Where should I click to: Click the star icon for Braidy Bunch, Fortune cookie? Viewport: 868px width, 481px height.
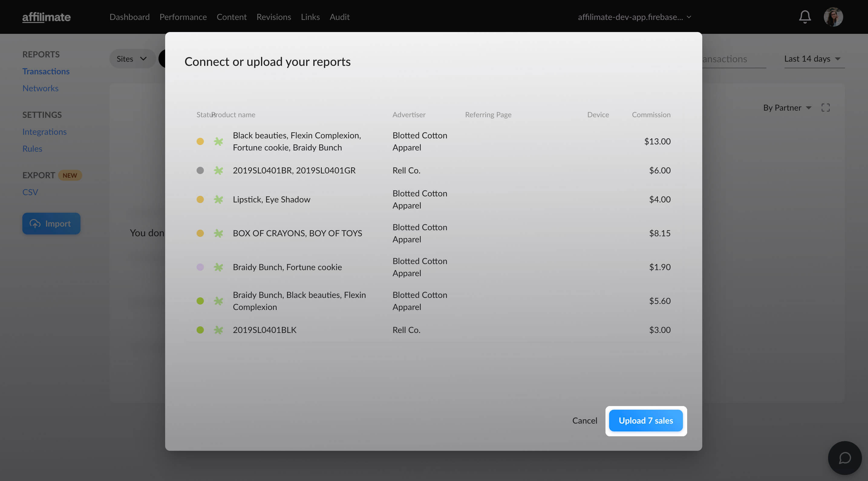[x=218, y=267]
